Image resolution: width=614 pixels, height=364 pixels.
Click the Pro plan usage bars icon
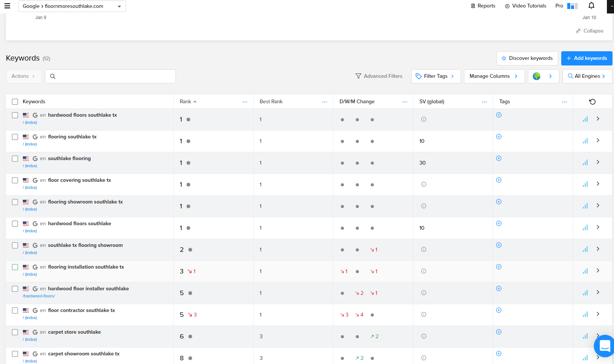click(572, 6)
